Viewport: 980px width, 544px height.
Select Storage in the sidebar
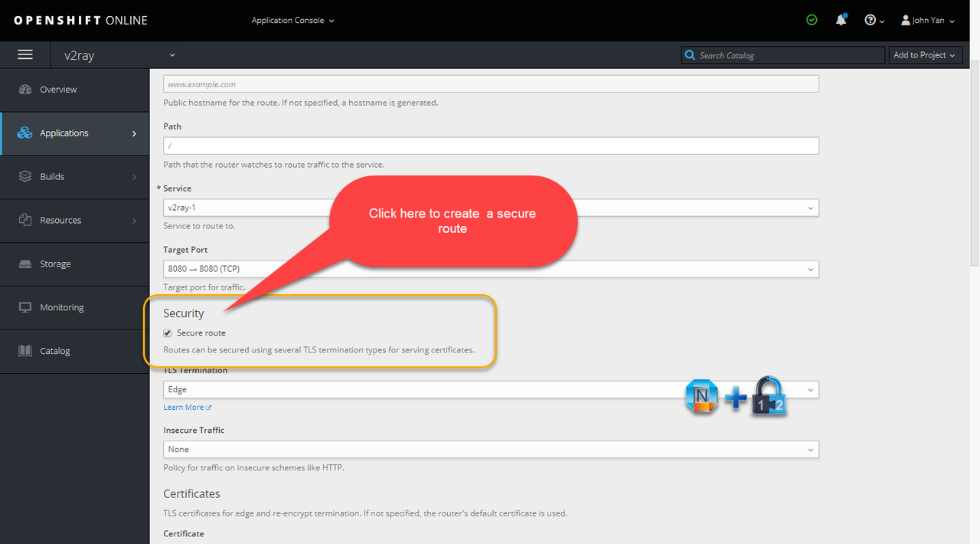(x=75, y=264)
